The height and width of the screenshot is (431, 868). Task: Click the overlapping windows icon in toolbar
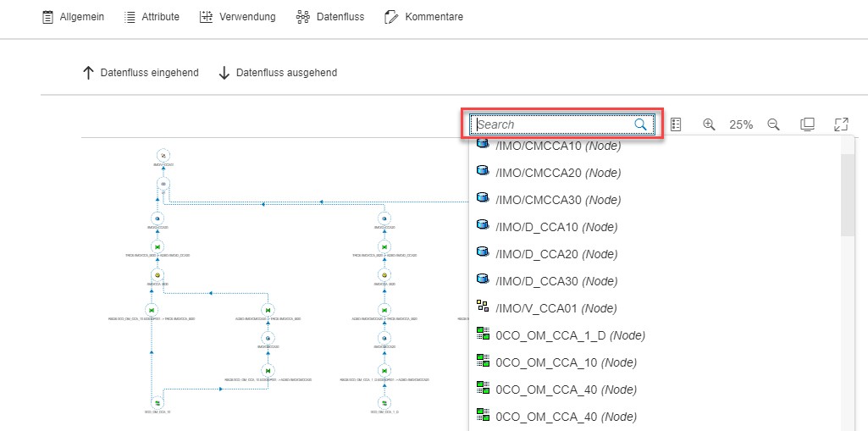pyautogui.click(x=808, y=124)
